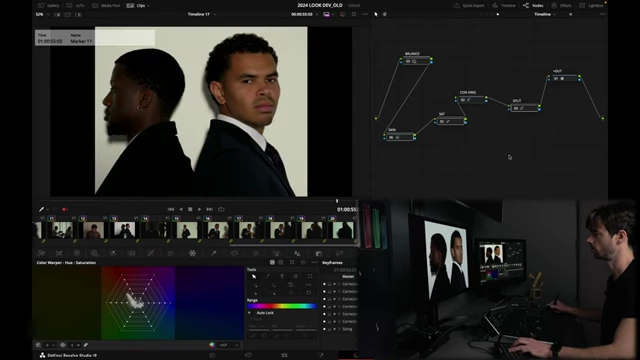The width and height of the screenshot is (640, 360).
Task: Click Quick Export
Action: 469,5
